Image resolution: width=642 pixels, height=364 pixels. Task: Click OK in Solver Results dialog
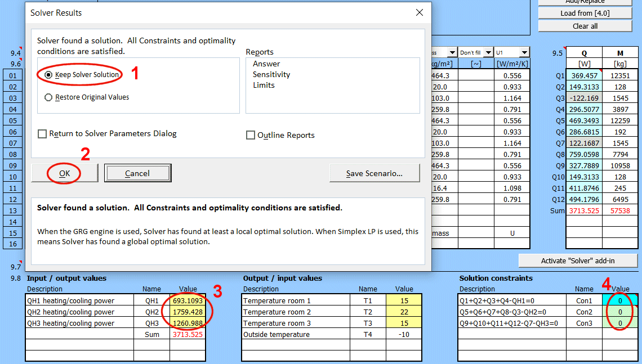tap(65, 173)
